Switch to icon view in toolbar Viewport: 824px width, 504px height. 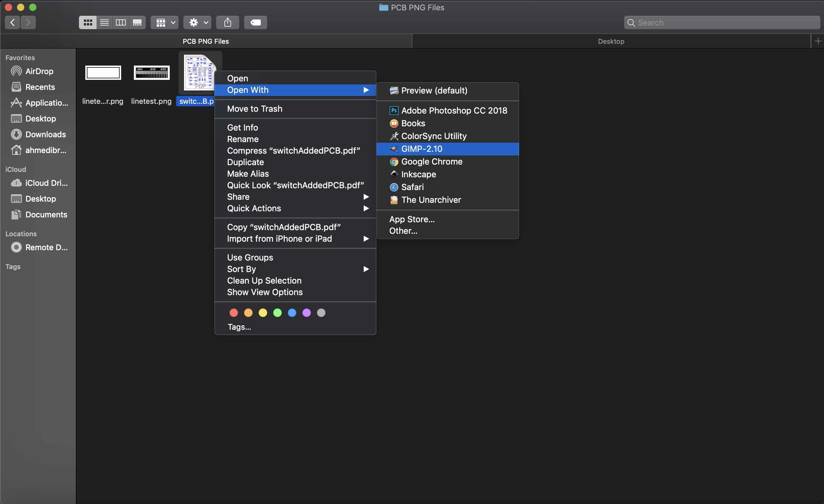[88, 22]
